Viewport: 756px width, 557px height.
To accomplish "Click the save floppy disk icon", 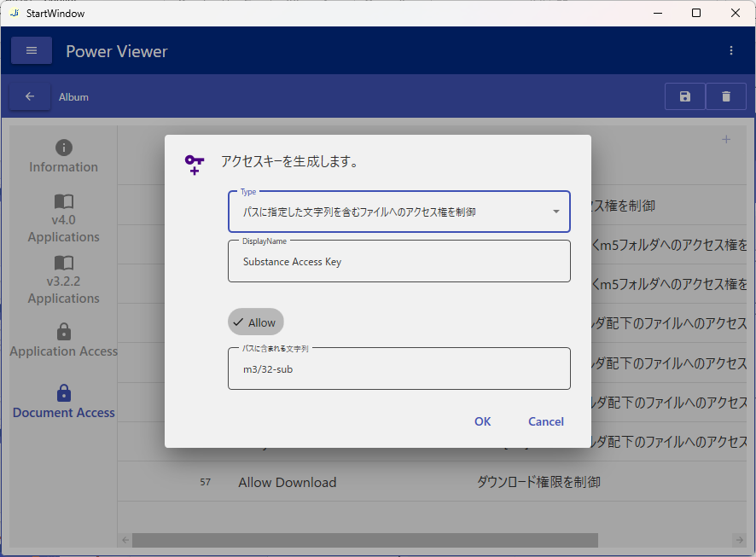I will point(684,97).
